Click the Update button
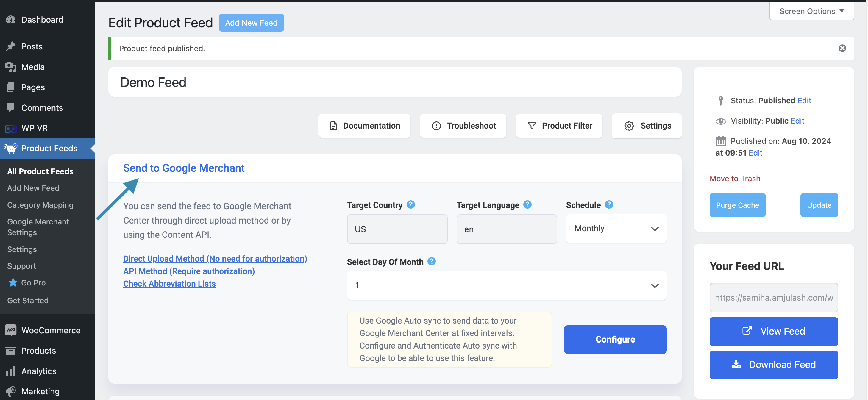This screenshot has height=400, width=868. click(x=819, y=205)
